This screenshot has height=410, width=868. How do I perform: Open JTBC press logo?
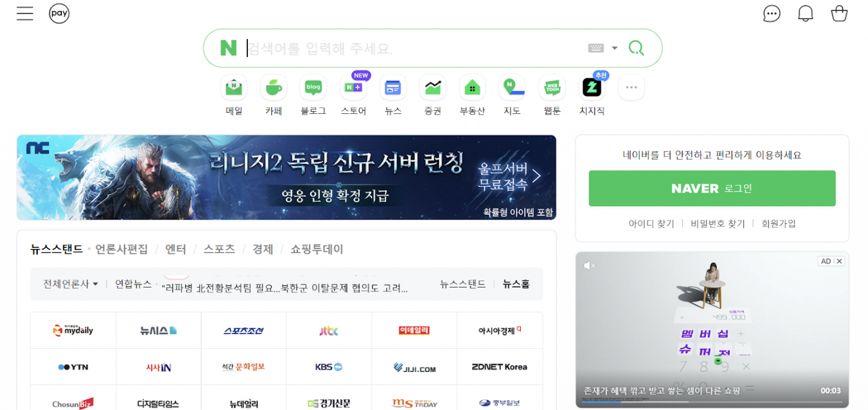pyautogui.click(x=329, y=330)
